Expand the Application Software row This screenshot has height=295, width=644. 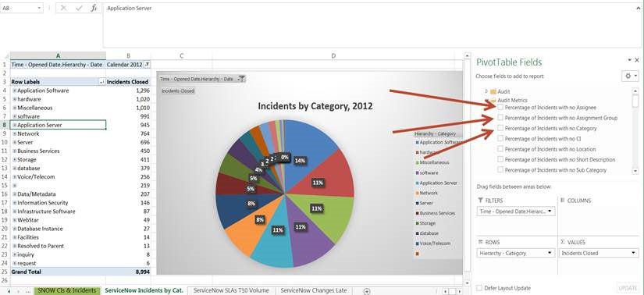click(x=14, y=91)
